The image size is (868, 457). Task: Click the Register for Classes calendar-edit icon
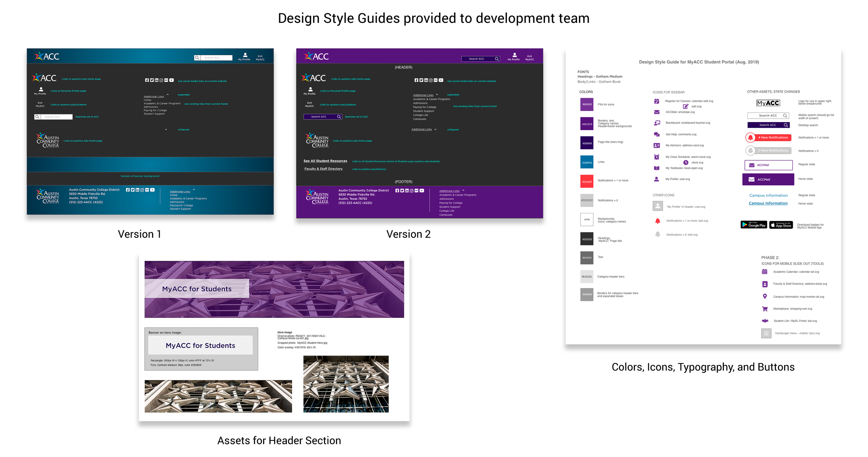pyautogui.click(x=657, y=101)
